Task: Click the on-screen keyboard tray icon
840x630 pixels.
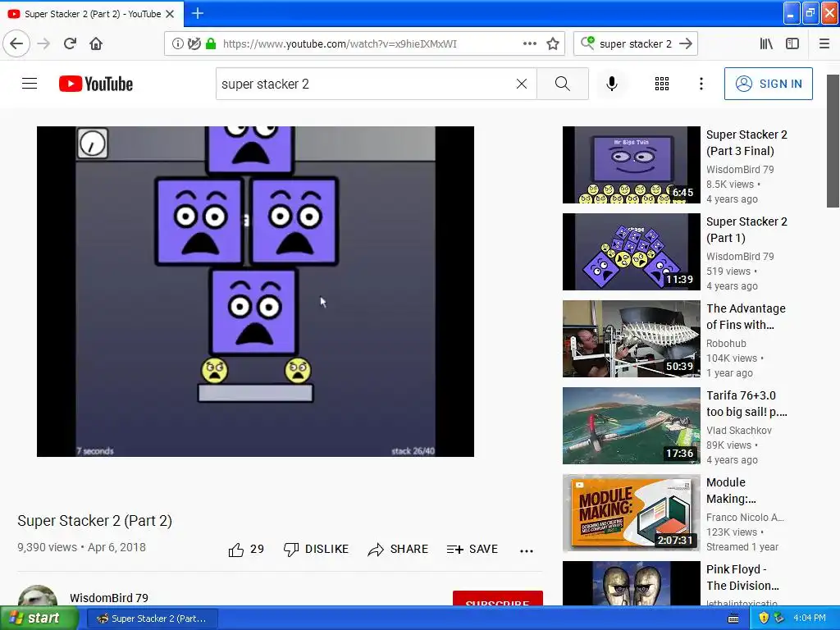Action: [733, 619]
